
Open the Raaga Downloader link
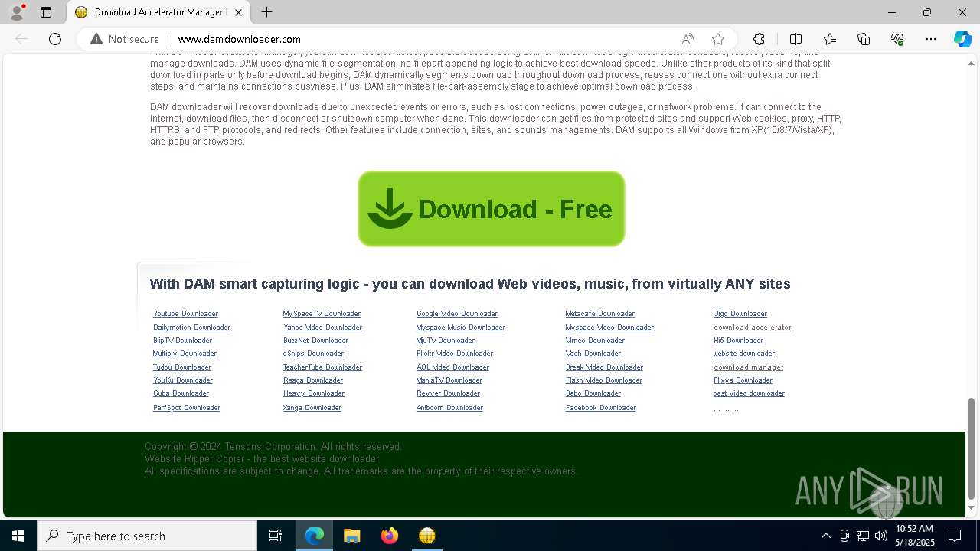(x=313, y=380)
